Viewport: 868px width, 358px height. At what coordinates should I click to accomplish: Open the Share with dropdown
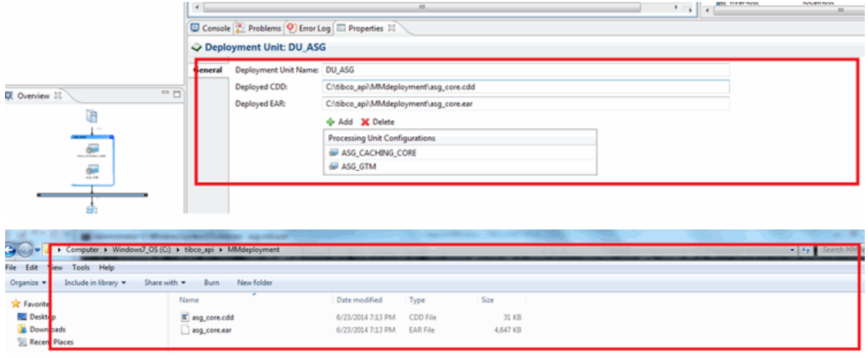165,283
